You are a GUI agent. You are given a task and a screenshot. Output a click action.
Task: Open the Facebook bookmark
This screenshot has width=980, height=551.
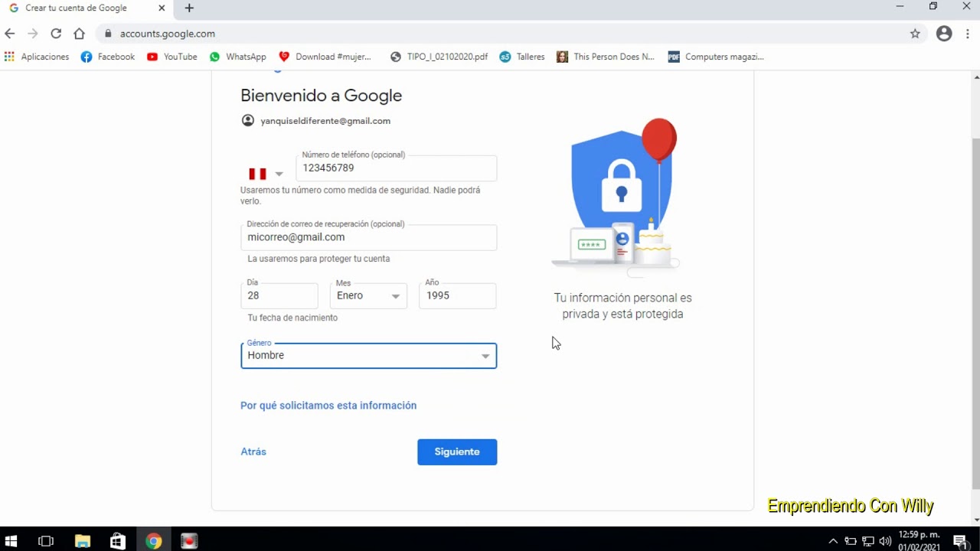pos(108,57)
